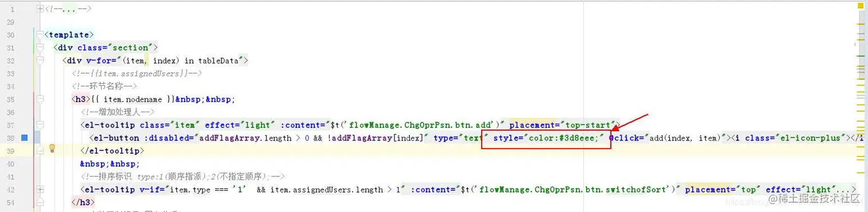Click line number 29 in the gutter
The width and height of the screenshot is (868, 212).
(11, 22)
